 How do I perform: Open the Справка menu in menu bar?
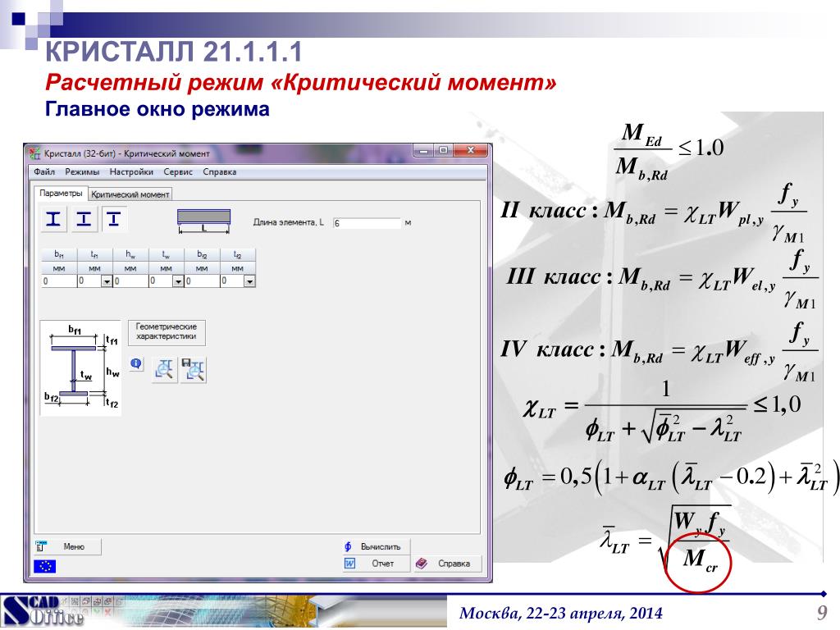click(x=219, y=172)
